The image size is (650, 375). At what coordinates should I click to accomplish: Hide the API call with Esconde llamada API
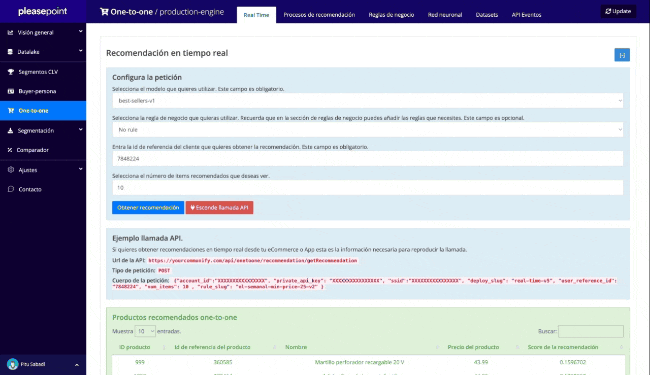click(219, 208)
